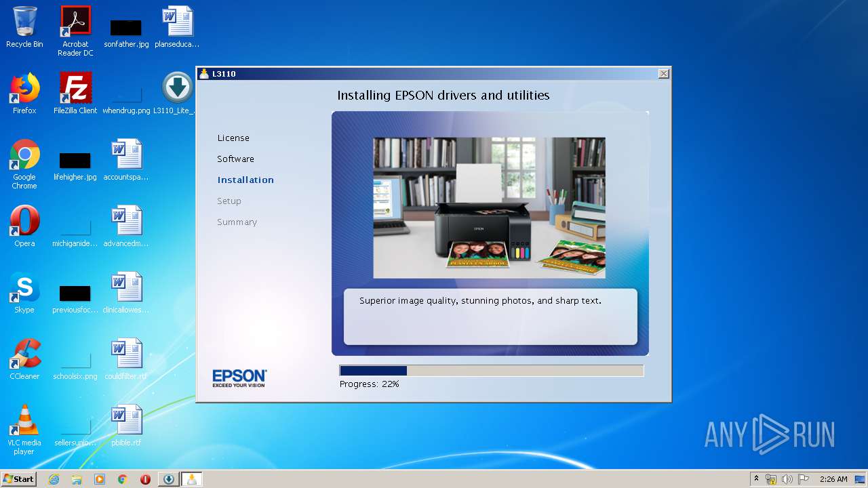Screen dimensions: 868x488
Task: Launch VLC media player shortcut
Action: (x=24, y=430)
